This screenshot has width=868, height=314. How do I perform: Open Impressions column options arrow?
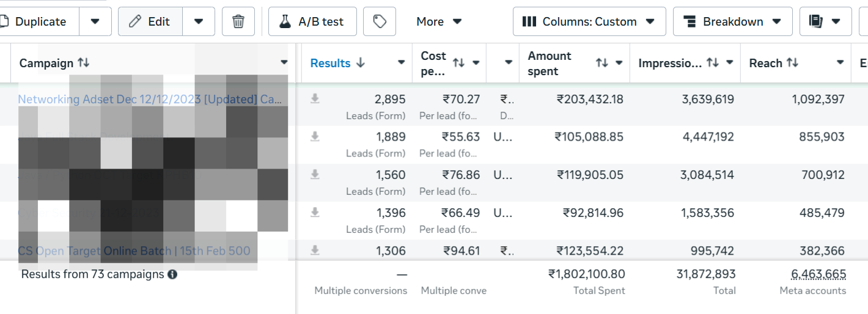tap(729, 63)
